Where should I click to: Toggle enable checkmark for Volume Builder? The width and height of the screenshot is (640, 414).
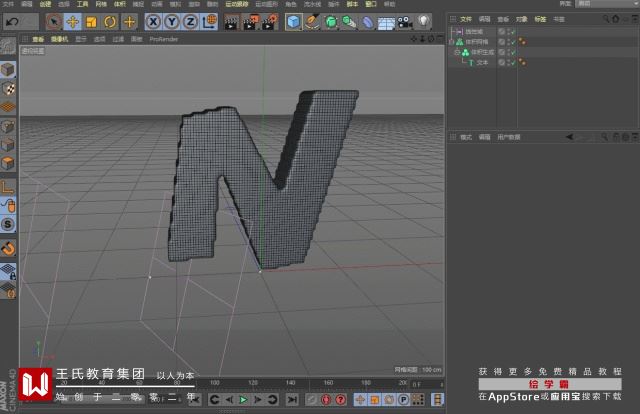[513, 52]
